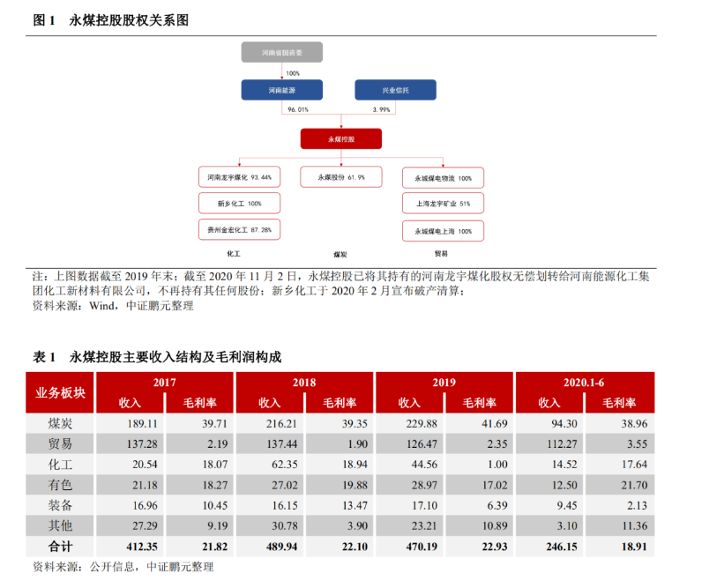The height and width of the screenshot is (588, 709).
Task: Click the 上海龙宇矿业 51% box
Action: coord(443,204)
